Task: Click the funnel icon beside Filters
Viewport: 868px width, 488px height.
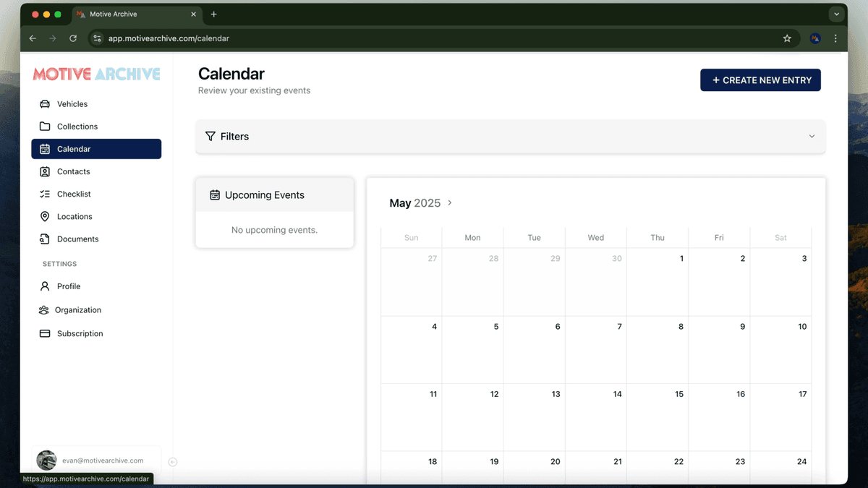Action: 210,136
